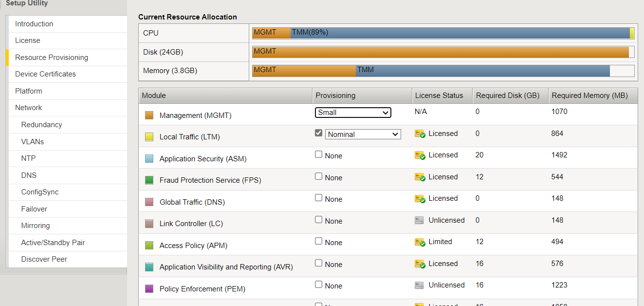Click the Licensed icon for Global Traffic (DNS)
This screenshot has height=306, width=644.
pyautogui.click(x=420, y=199)
